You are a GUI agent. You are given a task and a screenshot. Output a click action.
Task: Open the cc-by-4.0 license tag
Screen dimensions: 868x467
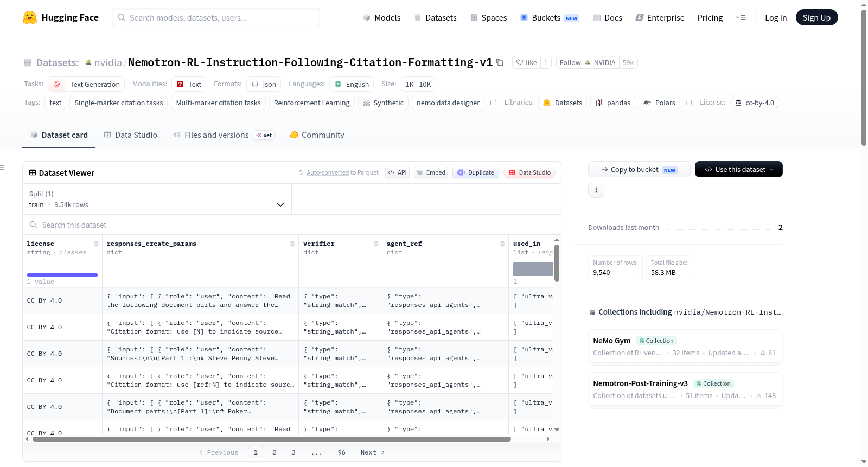pyautogui.click(x=755, y=103)
